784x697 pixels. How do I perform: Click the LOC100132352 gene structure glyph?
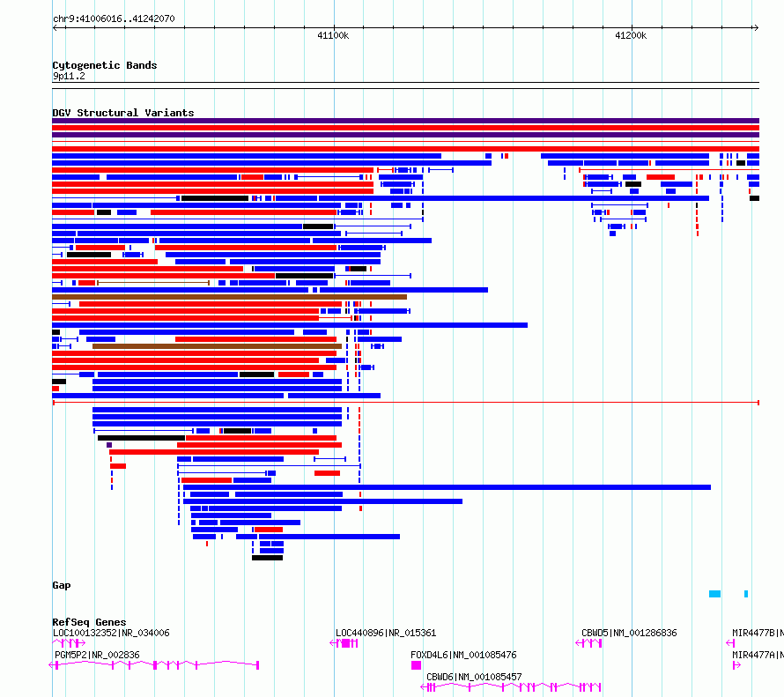(x=69, y=643)
